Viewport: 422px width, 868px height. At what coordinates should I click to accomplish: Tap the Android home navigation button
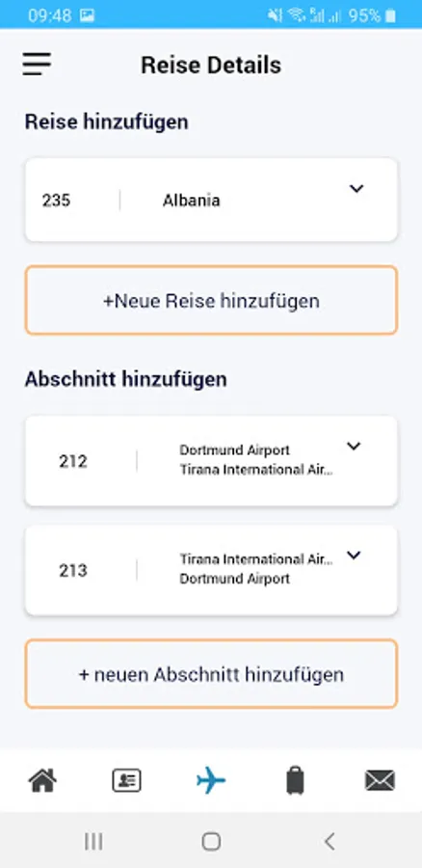coord(211,841)
